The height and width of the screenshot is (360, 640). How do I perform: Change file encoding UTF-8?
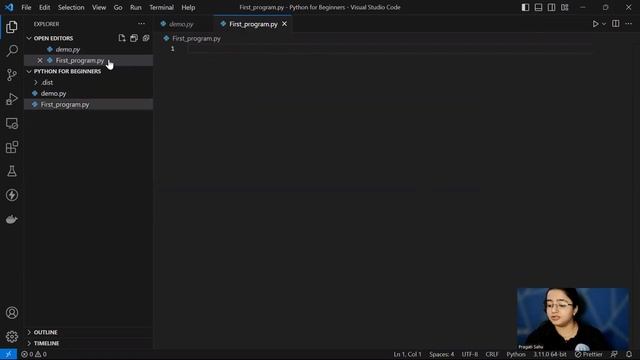point(470,354)
